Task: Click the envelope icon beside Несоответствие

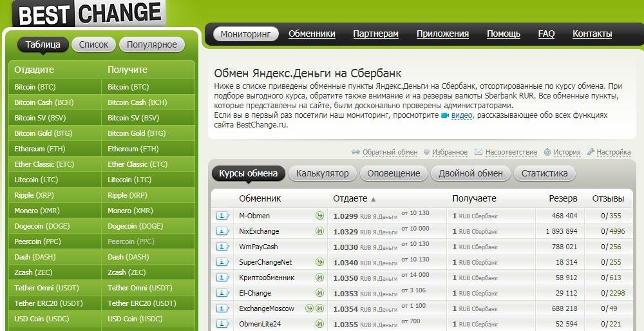Action: pyautogui.click(x=478, y=152)
